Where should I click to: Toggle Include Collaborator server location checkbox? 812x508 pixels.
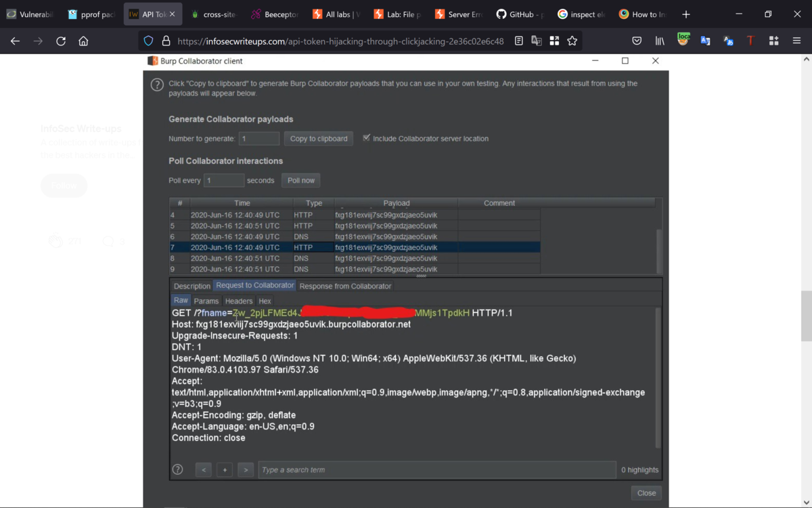(x=366, y=137)
